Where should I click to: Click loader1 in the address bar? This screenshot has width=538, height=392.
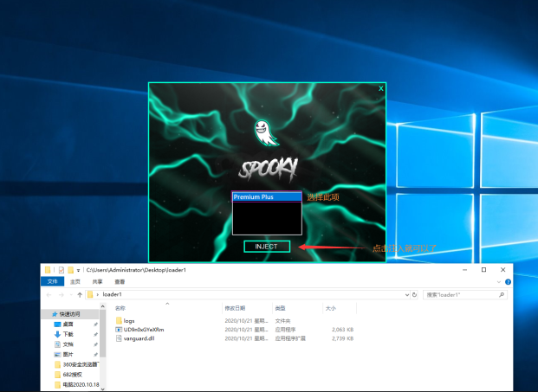(113, 294)
